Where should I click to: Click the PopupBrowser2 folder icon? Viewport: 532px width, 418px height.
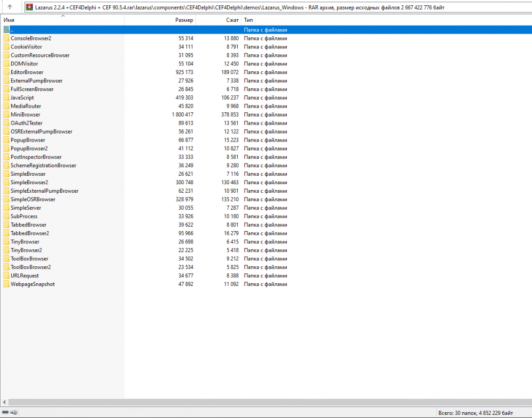(x=6, y=149)
